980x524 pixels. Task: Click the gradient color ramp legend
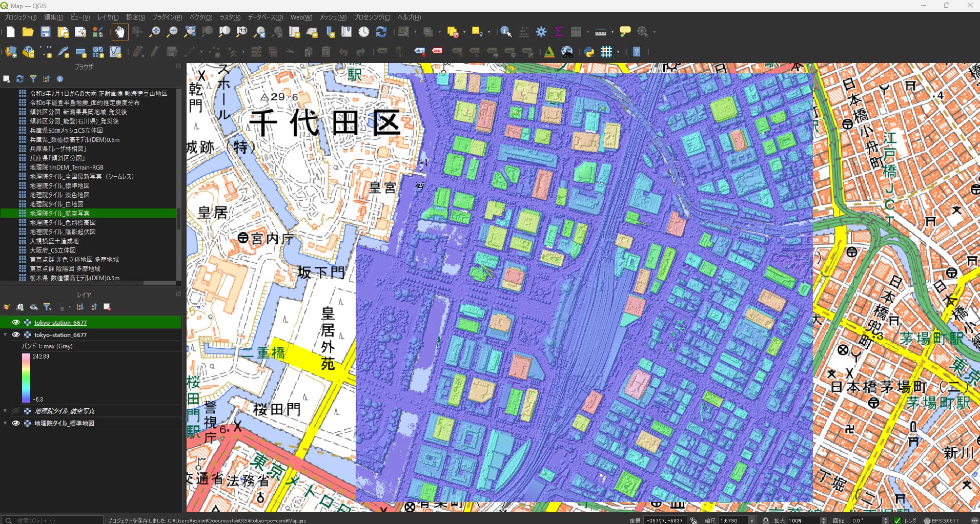[x=26, y=378]
